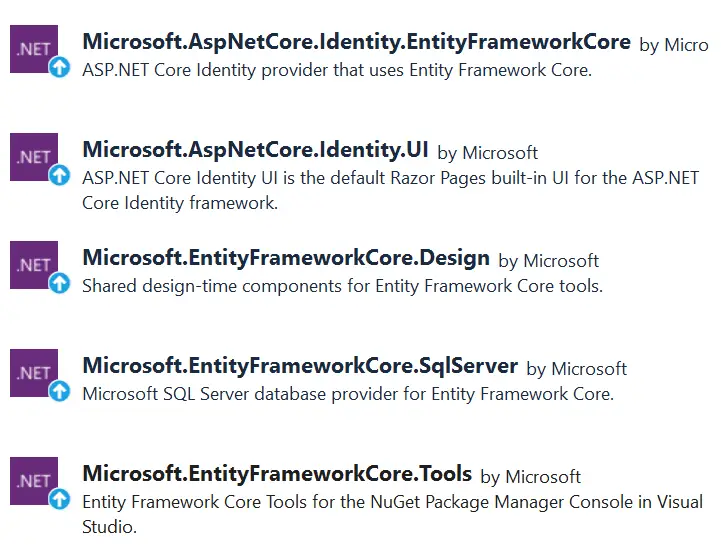721x545 pixels.
Task: Click update arrow badge on EntityFrameworkCore.Tools package
Action: point(60,499)
